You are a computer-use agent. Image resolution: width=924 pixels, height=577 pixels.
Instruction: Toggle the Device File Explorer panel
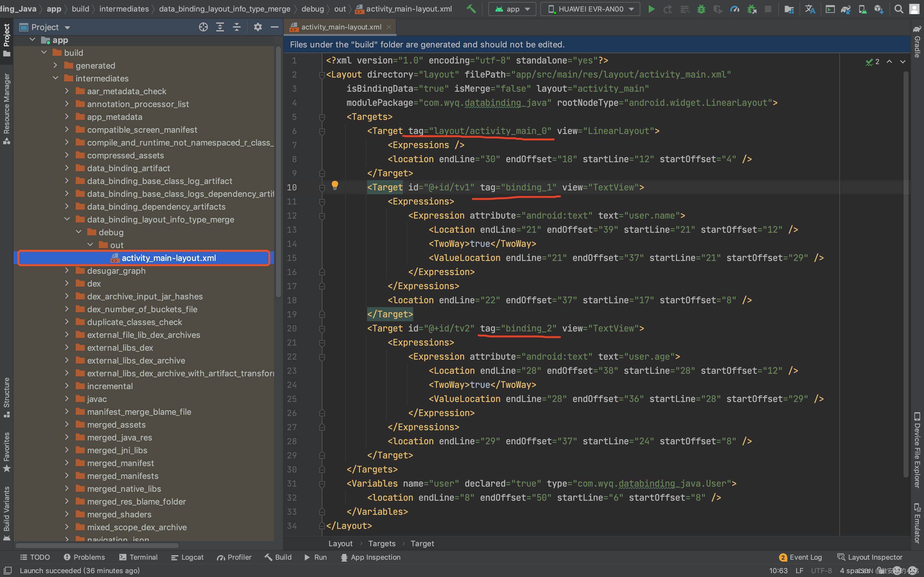pos(918,450)
